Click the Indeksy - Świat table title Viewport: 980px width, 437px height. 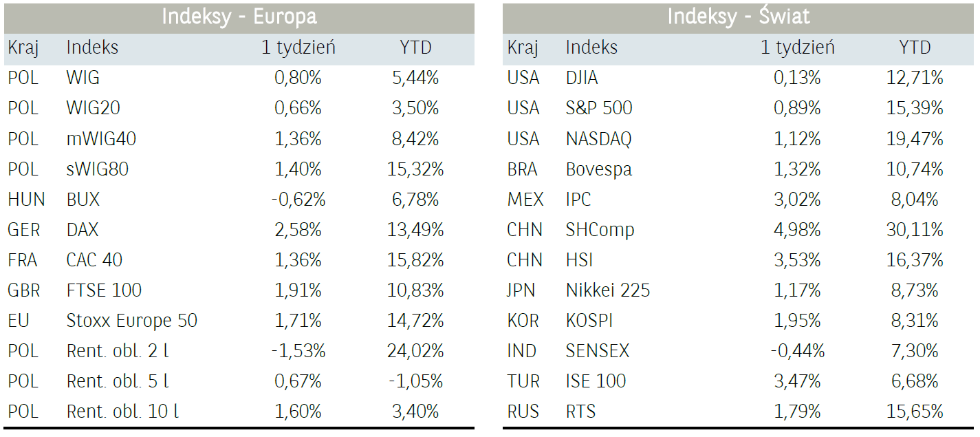[738, 17]
